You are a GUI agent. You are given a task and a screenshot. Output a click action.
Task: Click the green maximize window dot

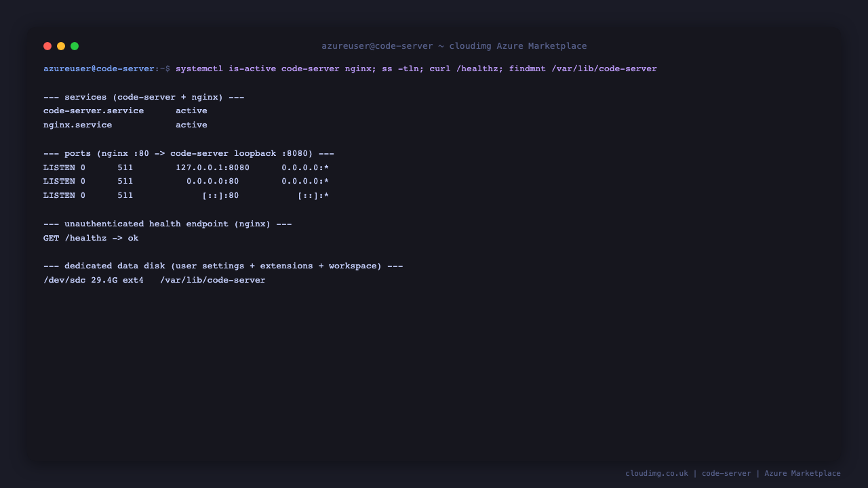click(x=75, y=46)
